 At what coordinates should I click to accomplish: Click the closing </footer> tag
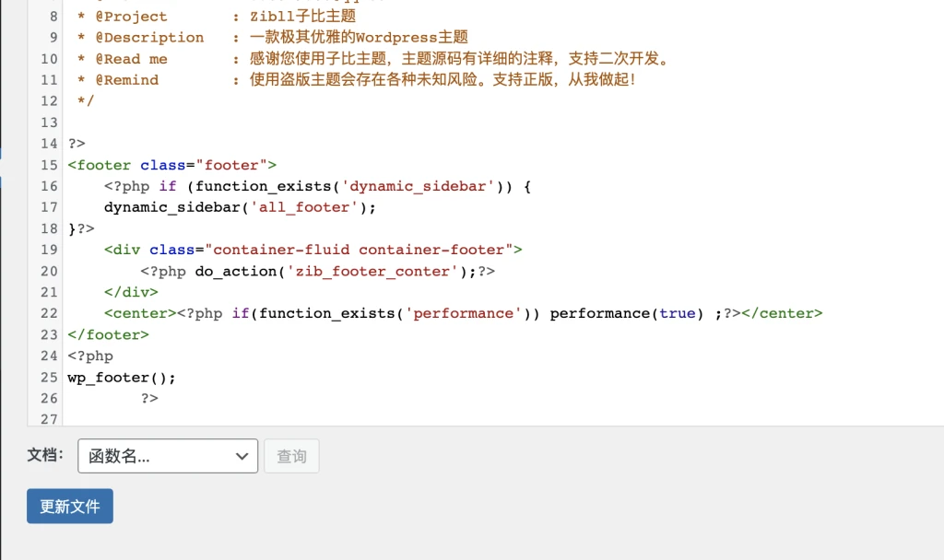(108, 334)
